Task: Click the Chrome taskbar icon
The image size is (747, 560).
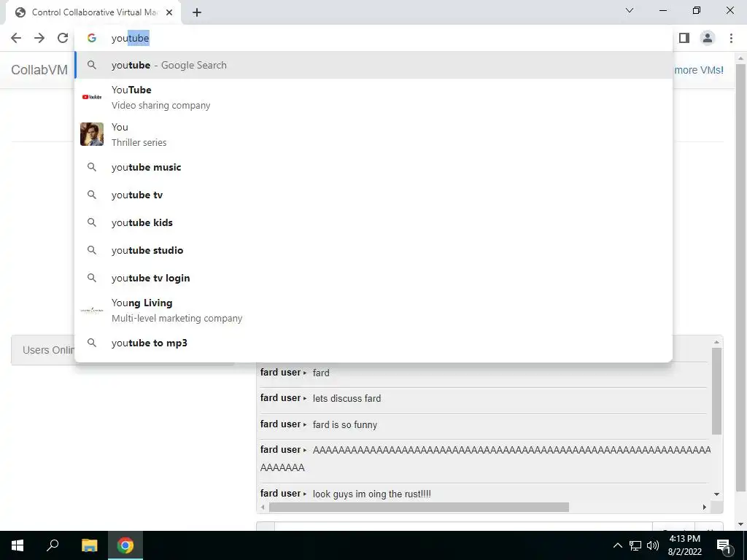Action: click(x=125, y=545)
